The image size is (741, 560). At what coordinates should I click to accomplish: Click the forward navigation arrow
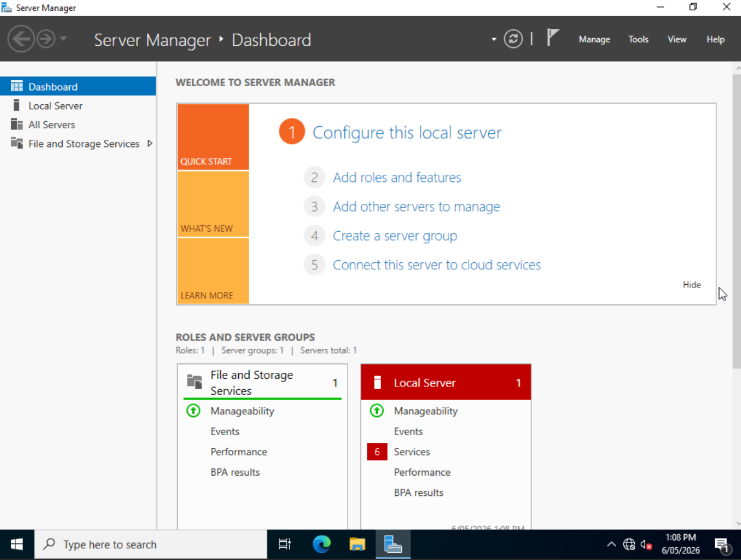tap(46, 39)
